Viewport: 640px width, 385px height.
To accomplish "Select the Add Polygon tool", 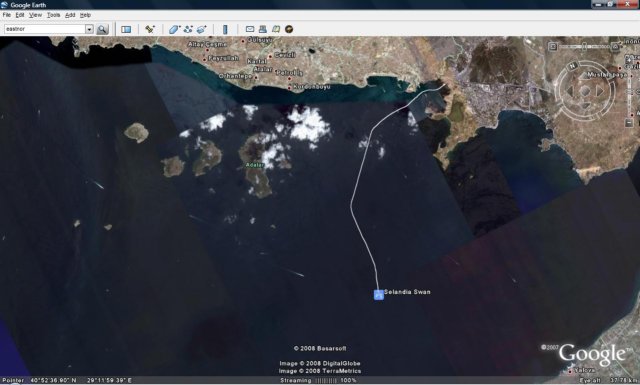I will (x=174, y=29).
